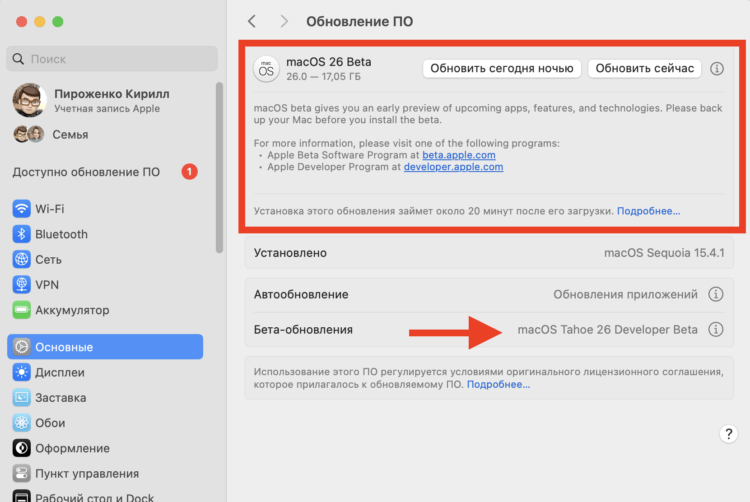Select the Сеть globe icon
The height and width of the screenshot is (502, 750).
[x=22, y=260]
